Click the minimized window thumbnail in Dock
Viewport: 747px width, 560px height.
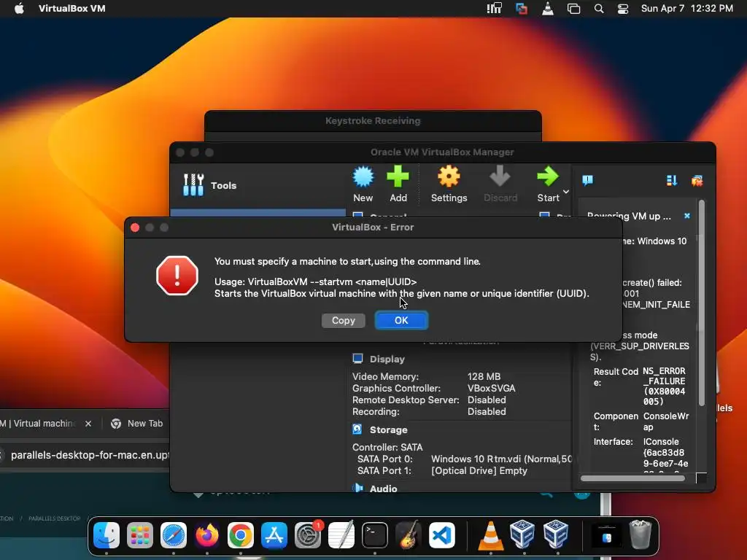(x=606, y=535)
